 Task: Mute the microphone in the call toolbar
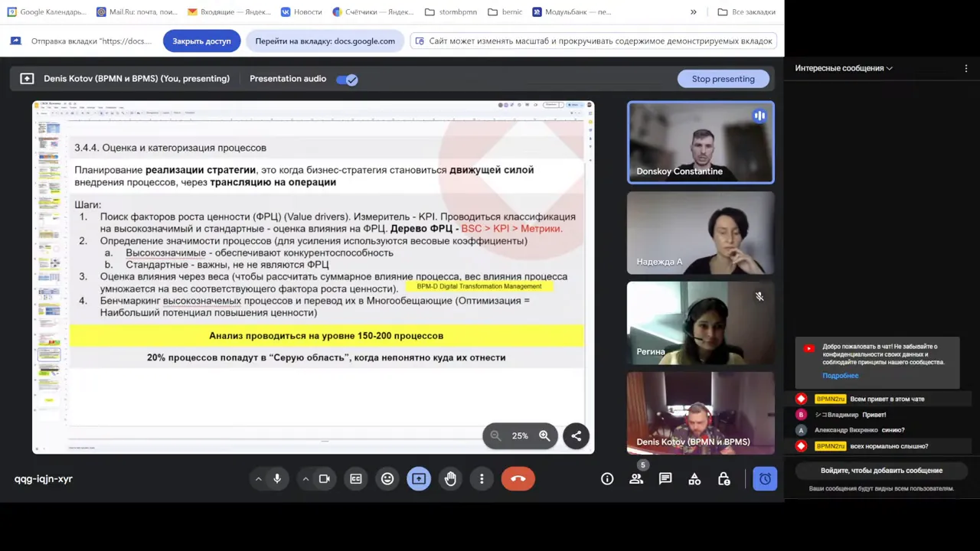pyautogui.click(x=277, y=479)
